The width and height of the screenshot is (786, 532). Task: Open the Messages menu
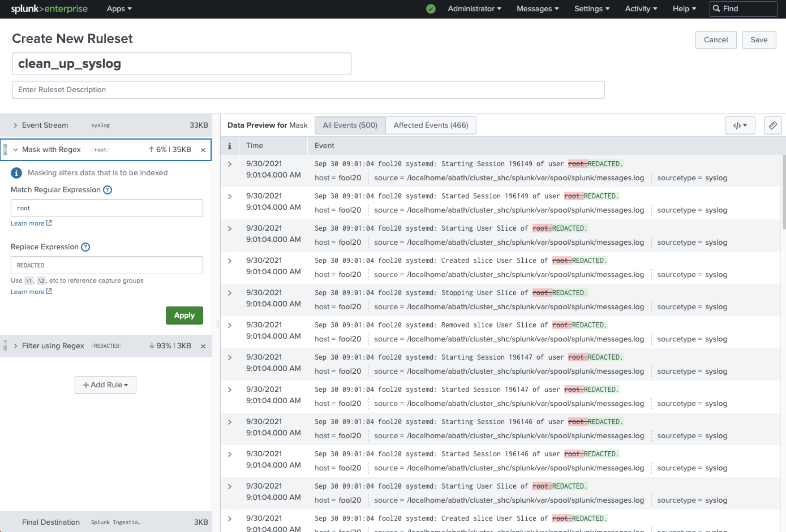click(x=538, y=9)
